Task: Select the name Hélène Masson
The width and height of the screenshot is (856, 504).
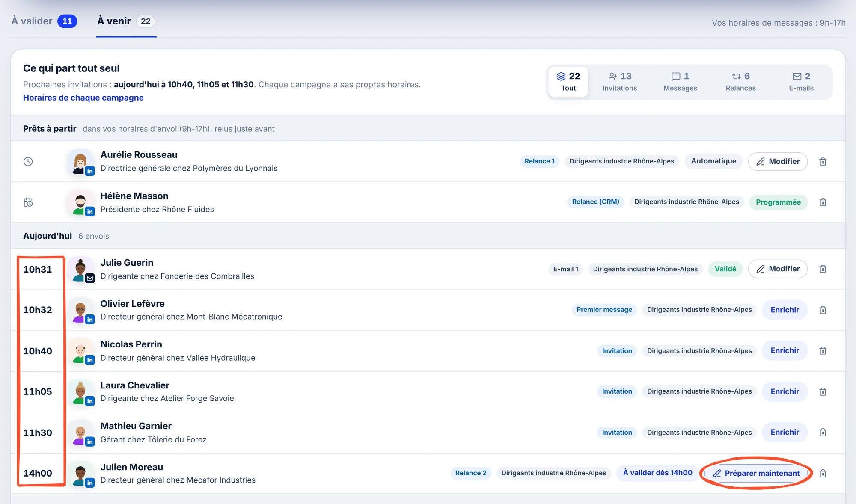Action: coord(134,196)
